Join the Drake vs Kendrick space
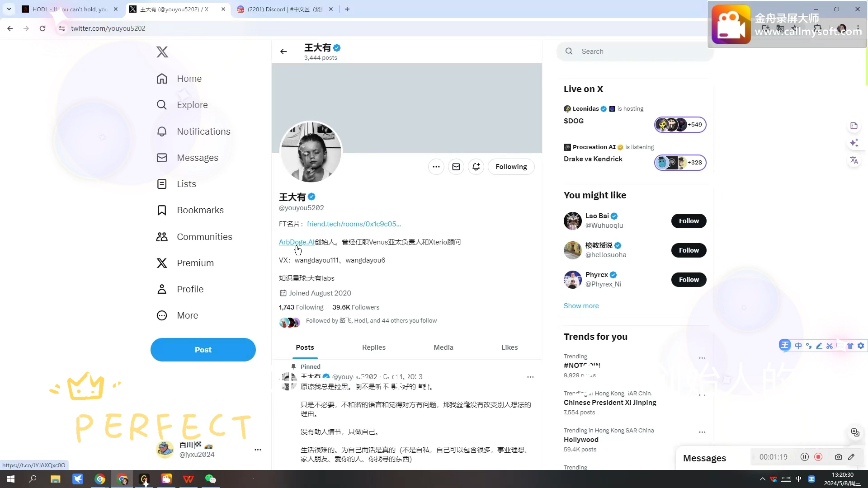868x488 pixels. [680, 163]
